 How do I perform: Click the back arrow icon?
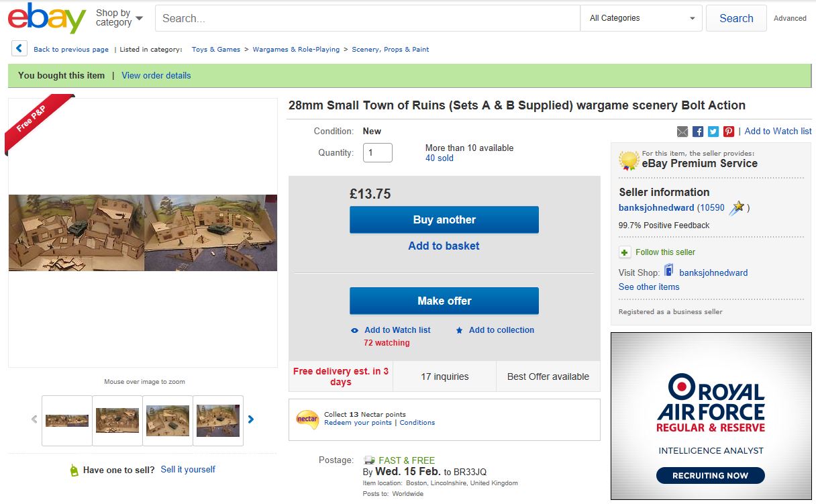pyautogui.click(x=19, y=49)
